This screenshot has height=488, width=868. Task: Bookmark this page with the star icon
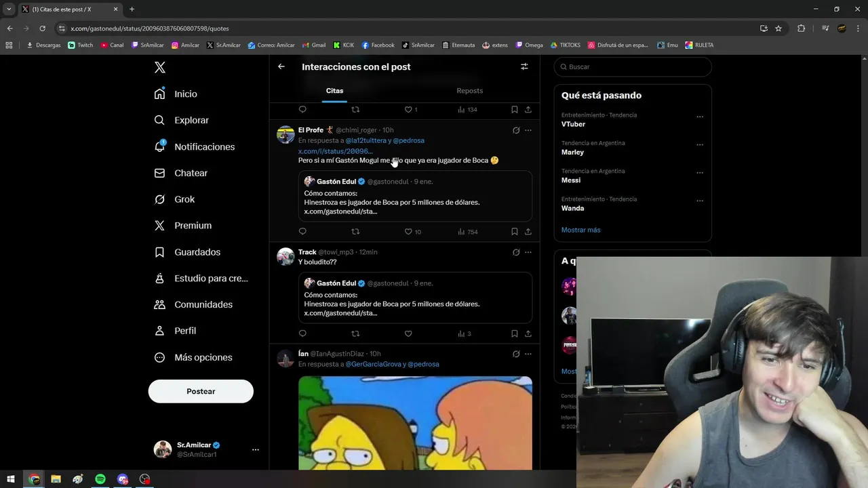pyautogui.click(x=778, y=28)
